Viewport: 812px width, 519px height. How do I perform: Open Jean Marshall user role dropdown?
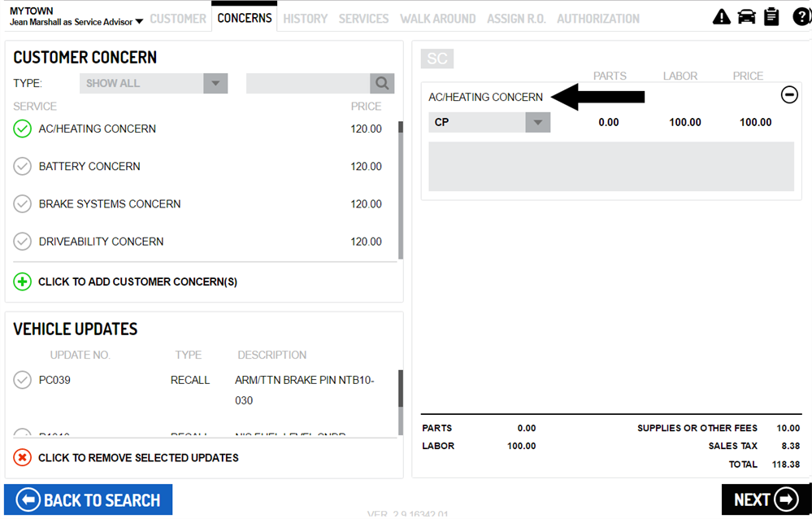pos(76,22)
